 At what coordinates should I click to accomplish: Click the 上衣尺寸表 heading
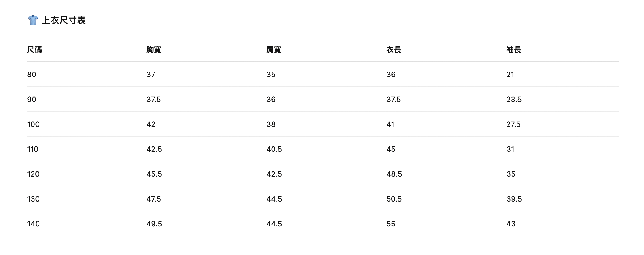click(64, 21)
